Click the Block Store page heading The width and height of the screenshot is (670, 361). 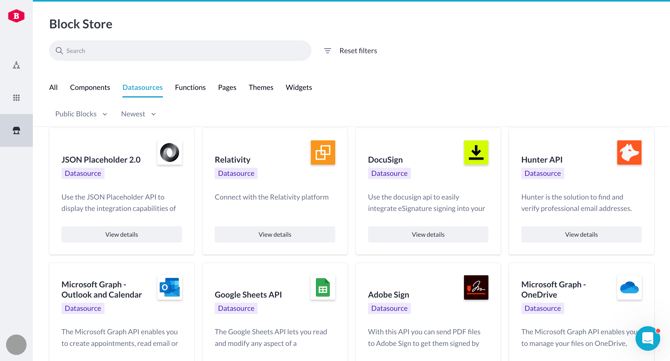81,24
